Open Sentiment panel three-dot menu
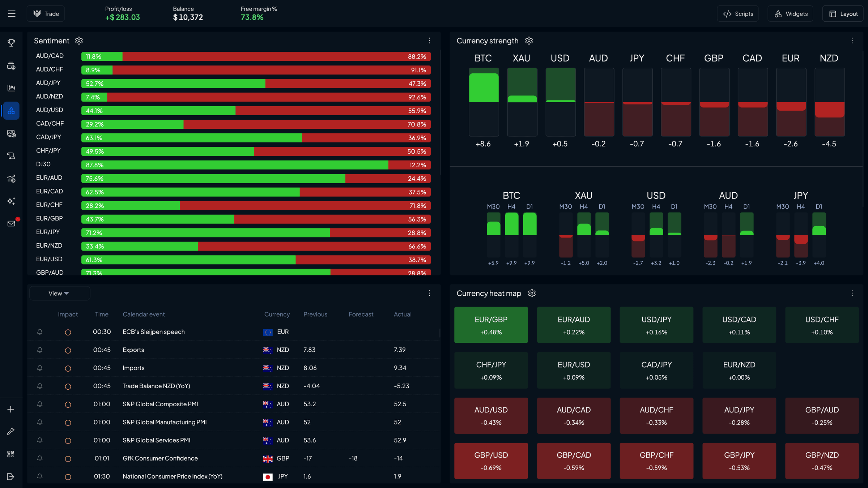Viewport: 868px width, 488px height. click(x=429, y=40)
